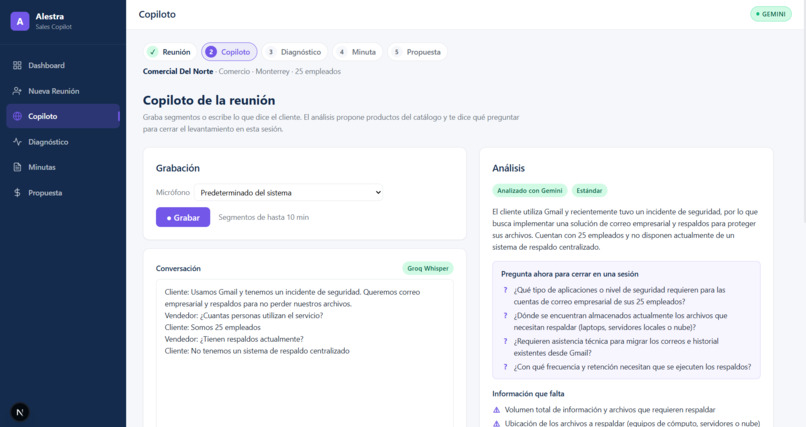Go to the Minuta step tab
This screenshot has height=427, width=806.
click(357, 52)
